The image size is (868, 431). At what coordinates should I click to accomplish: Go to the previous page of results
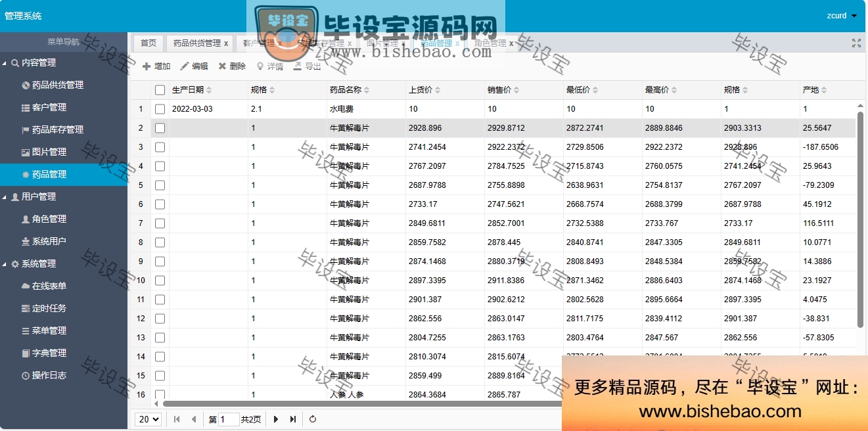tap(193, 419)
